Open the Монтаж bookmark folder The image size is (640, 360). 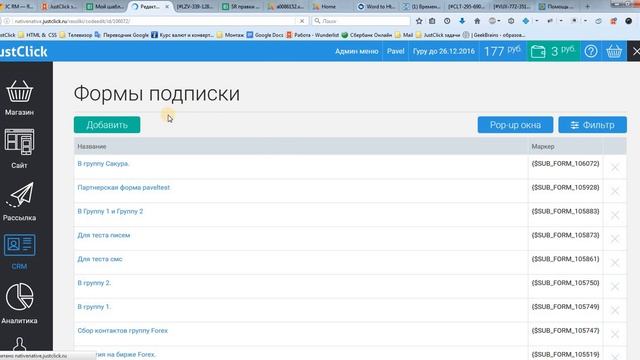231,35
